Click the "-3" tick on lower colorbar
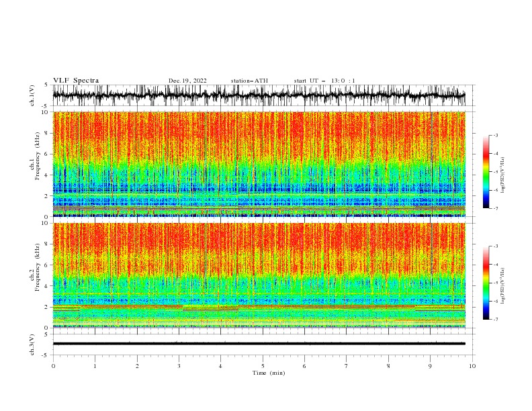Screen dimensions: 532x411 pos(495,246)
